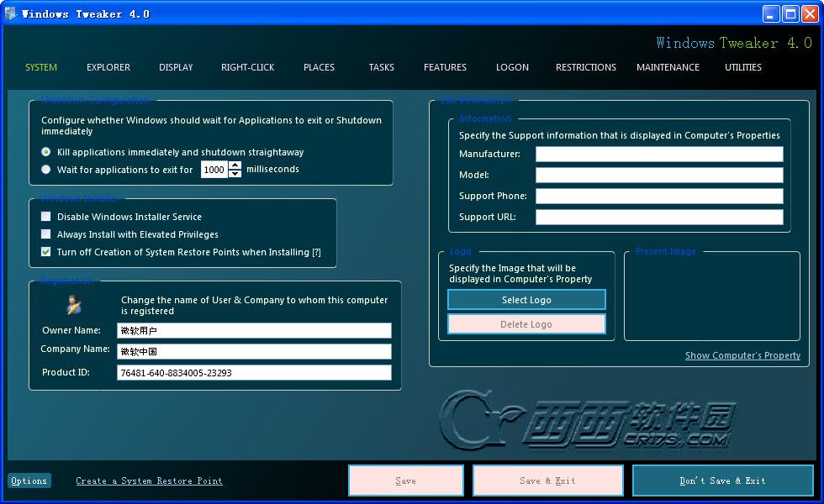This screenshot has height=504, width=824.
Task: Maximize the Windows Tweaker window
Action: (x=790, y=13)
